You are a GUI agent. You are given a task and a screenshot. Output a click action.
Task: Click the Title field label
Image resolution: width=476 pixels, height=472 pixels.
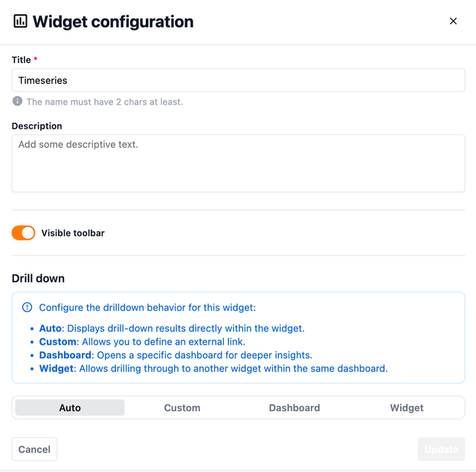(22, 59)
